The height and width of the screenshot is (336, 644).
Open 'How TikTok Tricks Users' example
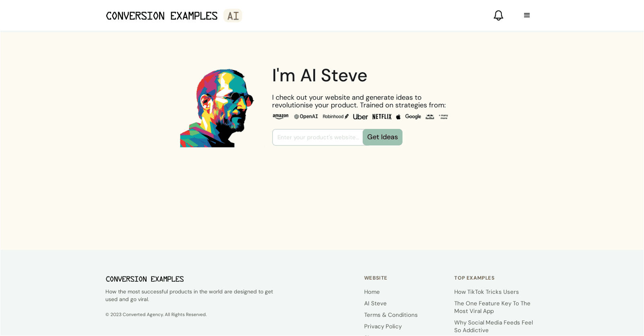pos(486,292)
